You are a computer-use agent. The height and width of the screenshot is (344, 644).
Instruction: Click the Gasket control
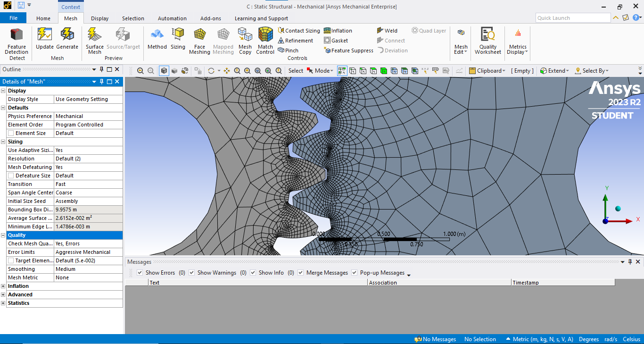pyautogui.click(x=336, y=41)
